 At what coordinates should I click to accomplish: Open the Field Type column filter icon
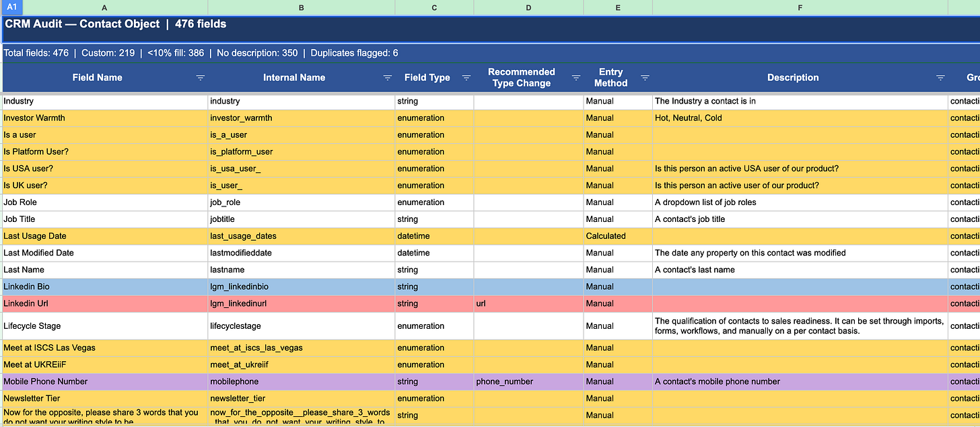[466, 78]
